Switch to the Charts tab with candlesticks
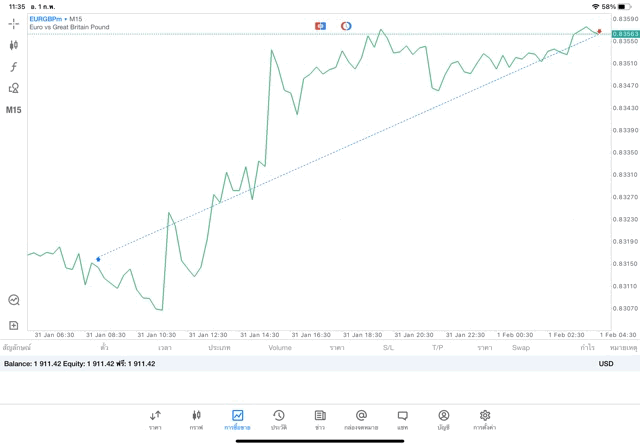The height and width of the screenshot is (447, 640). tap(196, 419)
